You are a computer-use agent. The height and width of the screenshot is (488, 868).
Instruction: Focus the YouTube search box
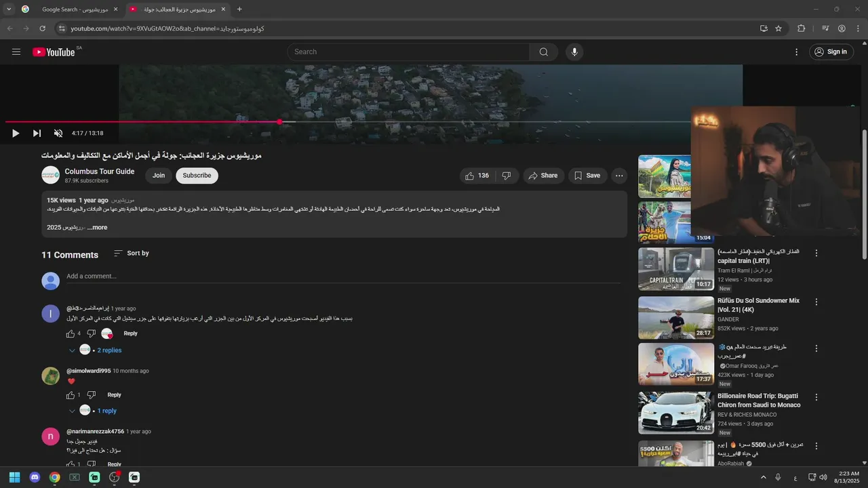(408, 52)
